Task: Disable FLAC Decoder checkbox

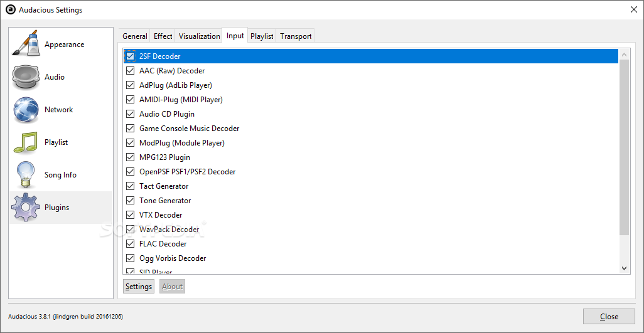Action: coord(131,243)
